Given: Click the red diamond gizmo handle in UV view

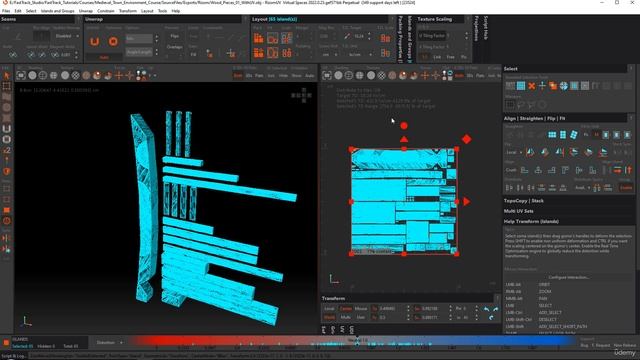Looking at the screenshot, I should 467,139.
